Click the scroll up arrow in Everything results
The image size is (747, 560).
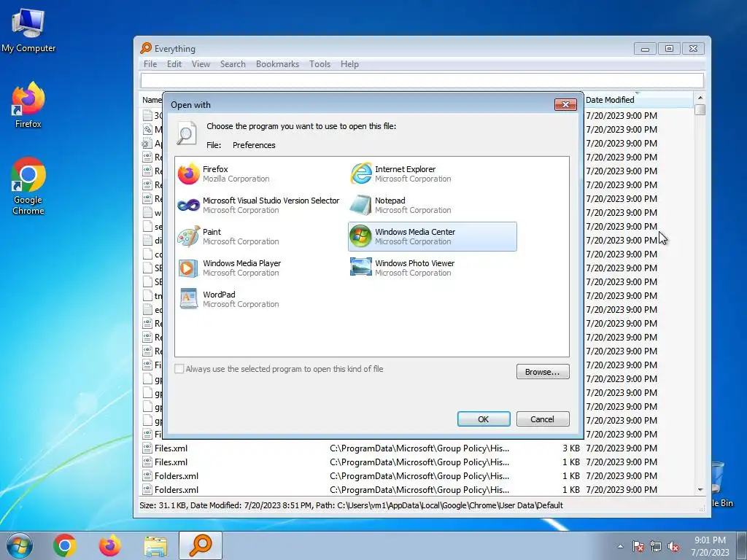pos(700,98)
